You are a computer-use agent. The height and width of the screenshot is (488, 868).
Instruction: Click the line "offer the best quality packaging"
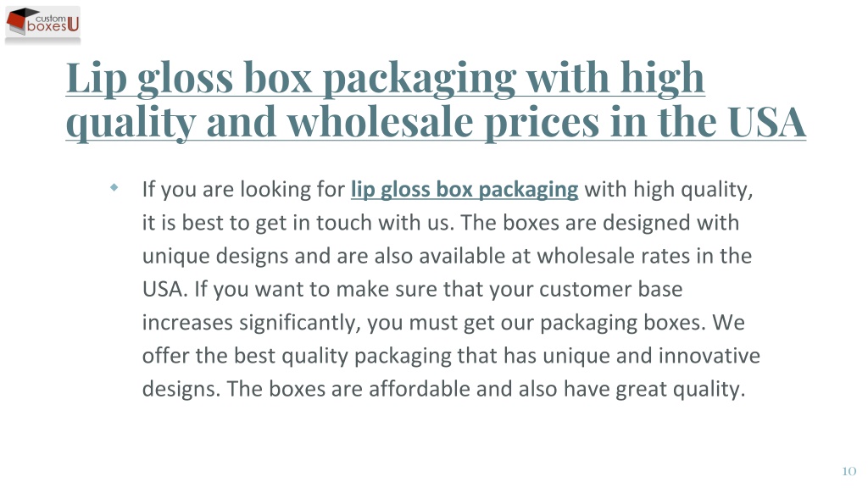click(x=451, y=355)
